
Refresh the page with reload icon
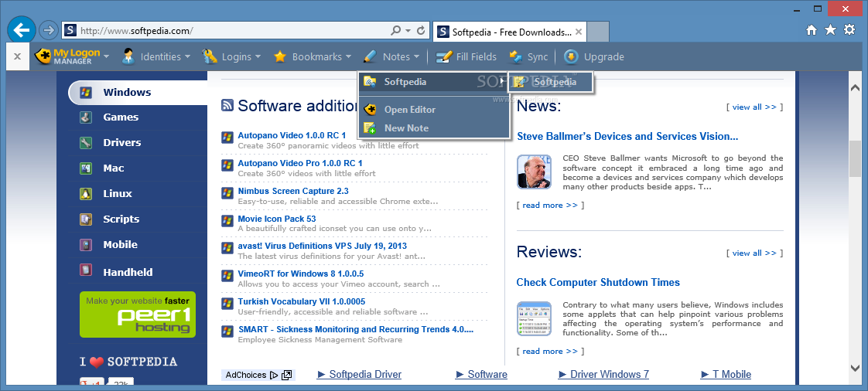point(421,30)
